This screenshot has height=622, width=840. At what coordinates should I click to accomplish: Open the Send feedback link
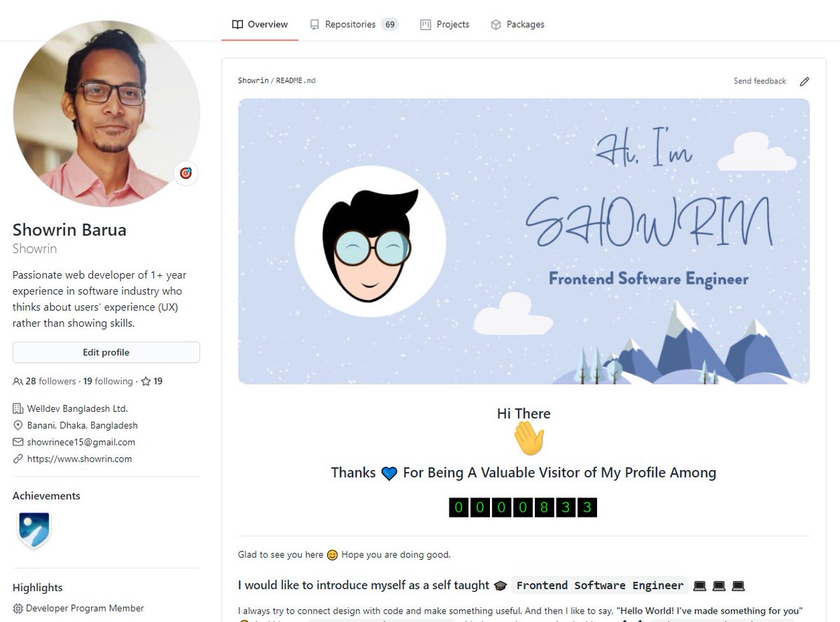[759, 81]
